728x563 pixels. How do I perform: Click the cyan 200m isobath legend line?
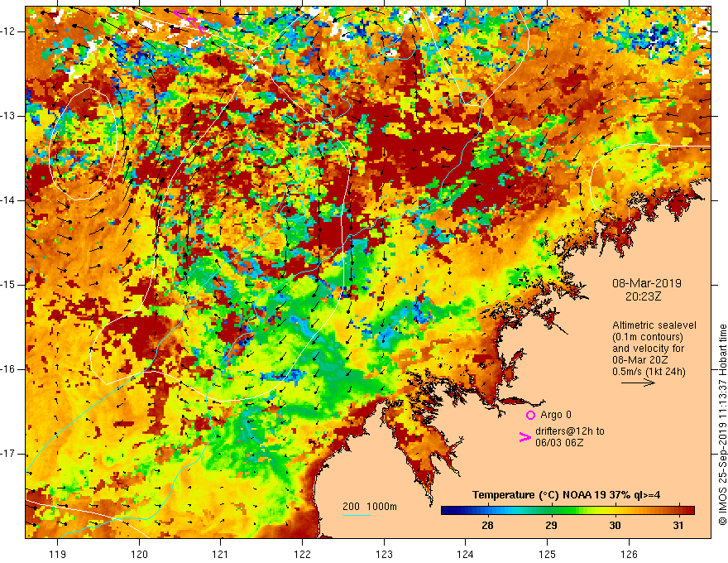(x=356, y=515)
